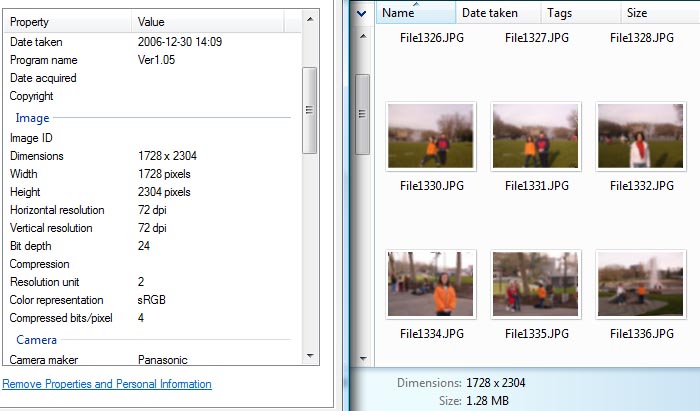Click the File1327.JPG file name label
This screenshot has height=411, width=700.
(537, 38)
